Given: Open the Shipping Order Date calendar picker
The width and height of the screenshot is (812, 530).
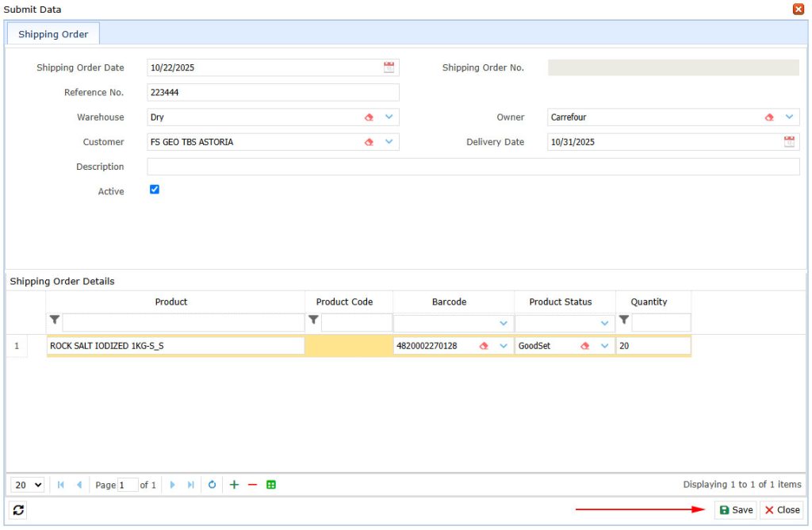Looking at the screenshot, I should pyautogui.click(x=389, y=67).
